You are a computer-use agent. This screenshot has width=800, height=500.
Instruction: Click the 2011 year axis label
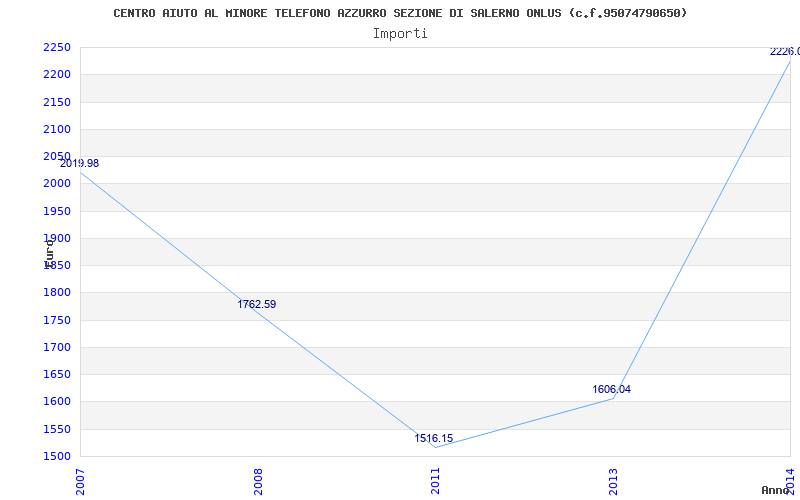coord(436,480)
